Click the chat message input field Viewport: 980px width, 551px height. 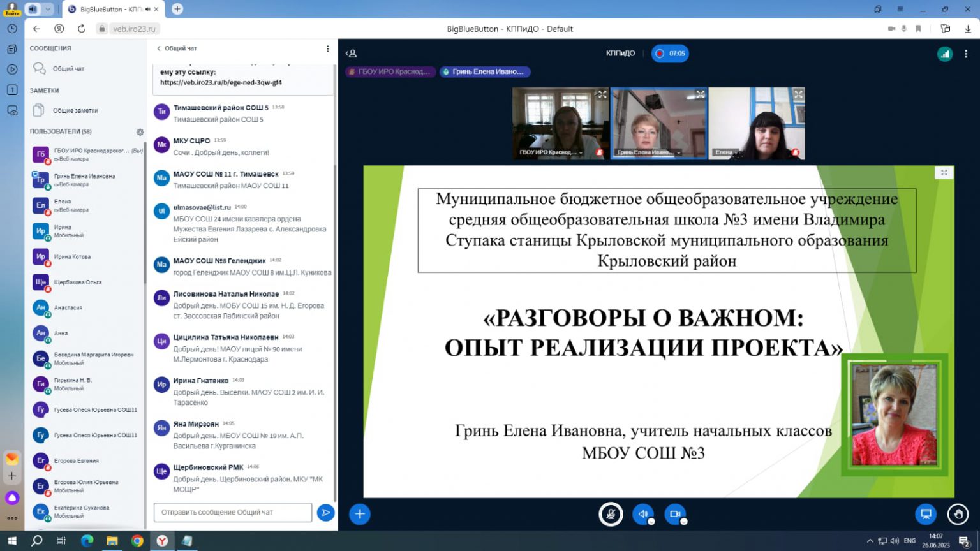[232, 512]
